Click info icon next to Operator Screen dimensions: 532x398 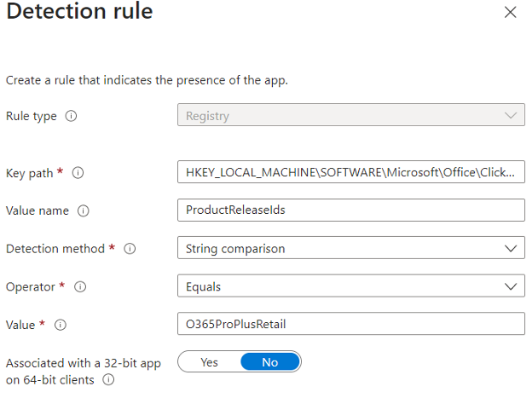point(80,287)
